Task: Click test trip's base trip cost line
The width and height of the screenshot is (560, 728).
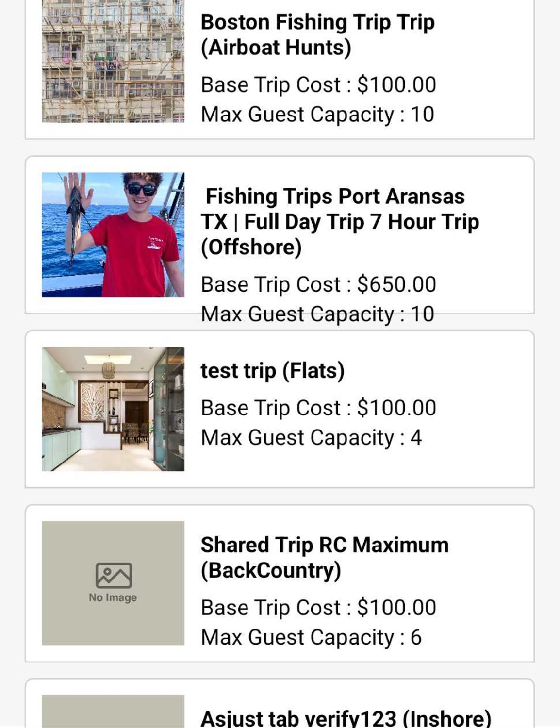Action: pos(318,408)
